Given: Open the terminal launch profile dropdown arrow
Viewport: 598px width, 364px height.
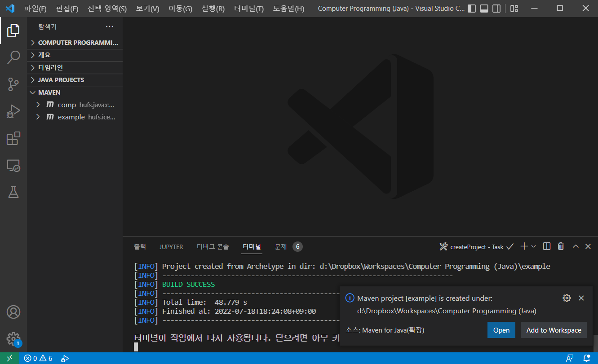Looking at the screenshot, I should (534, 246).
